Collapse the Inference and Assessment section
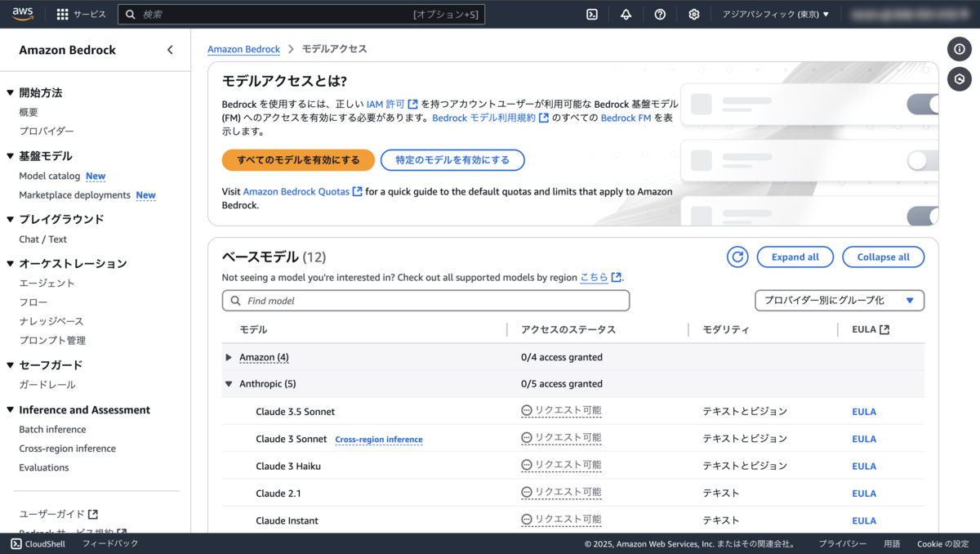The image size is (980, 554). click(10, 410)
